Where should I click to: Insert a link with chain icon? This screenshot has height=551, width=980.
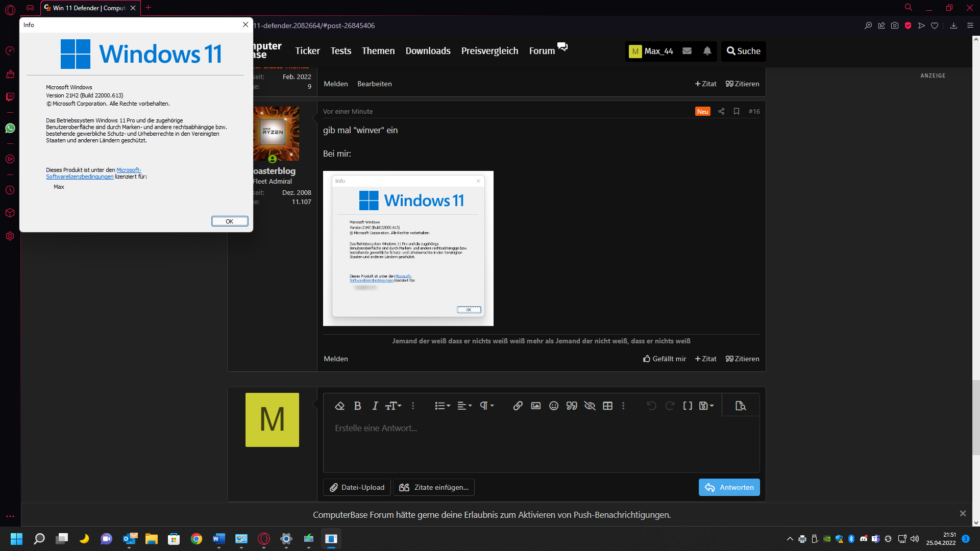[518, 406]
